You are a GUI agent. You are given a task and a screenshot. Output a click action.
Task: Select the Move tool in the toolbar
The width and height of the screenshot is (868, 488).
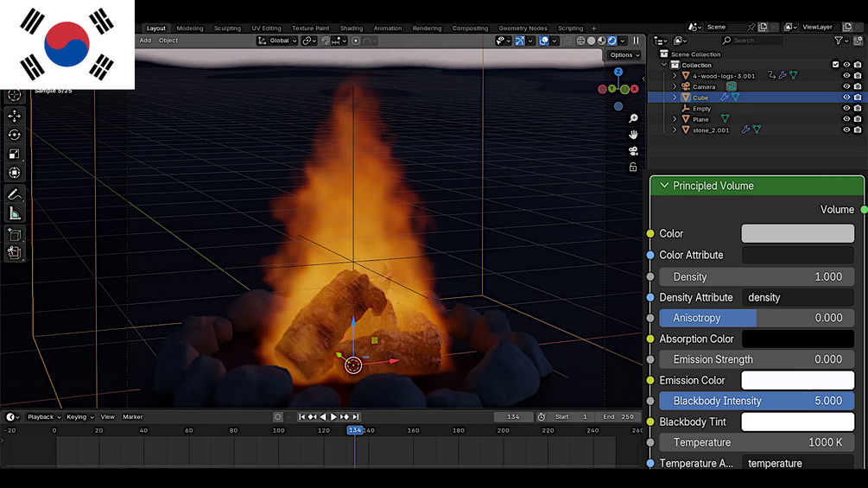tap(15, 116)
